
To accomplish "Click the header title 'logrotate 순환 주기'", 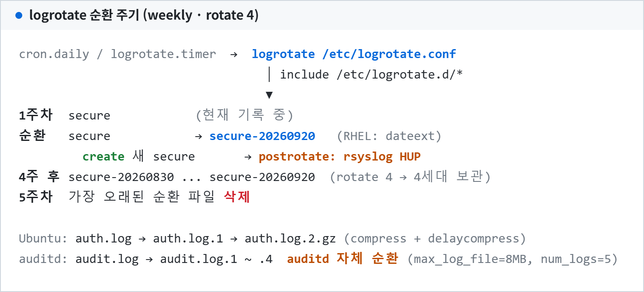I will [x=85, y=16].
